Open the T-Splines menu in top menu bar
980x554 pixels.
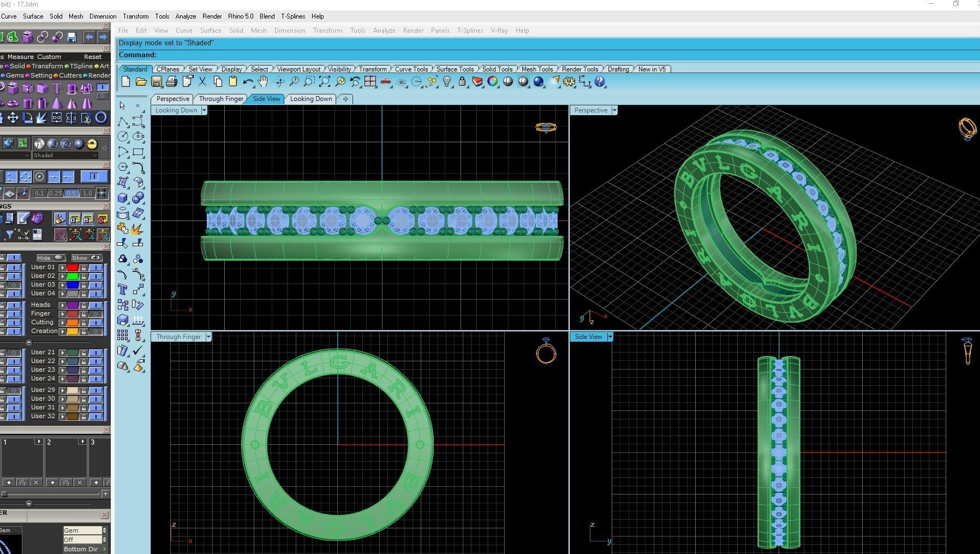click(x=293, y=16)
